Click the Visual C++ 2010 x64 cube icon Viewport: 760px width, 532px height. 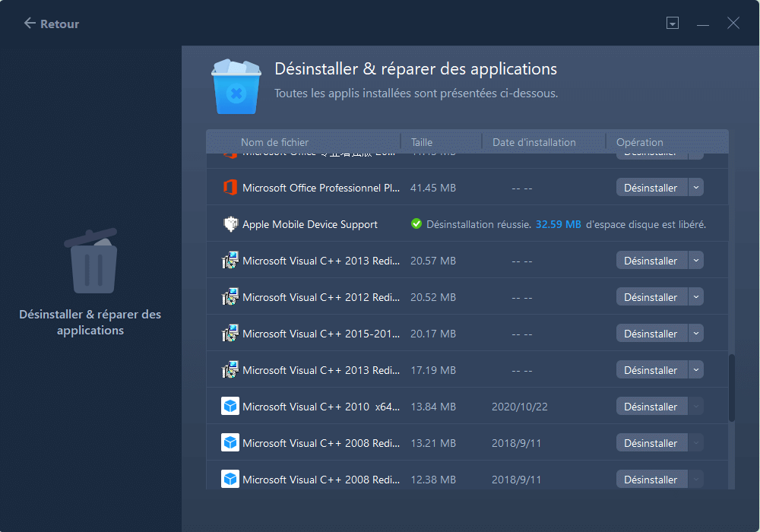pyautogui.click(x=230, y=406)
